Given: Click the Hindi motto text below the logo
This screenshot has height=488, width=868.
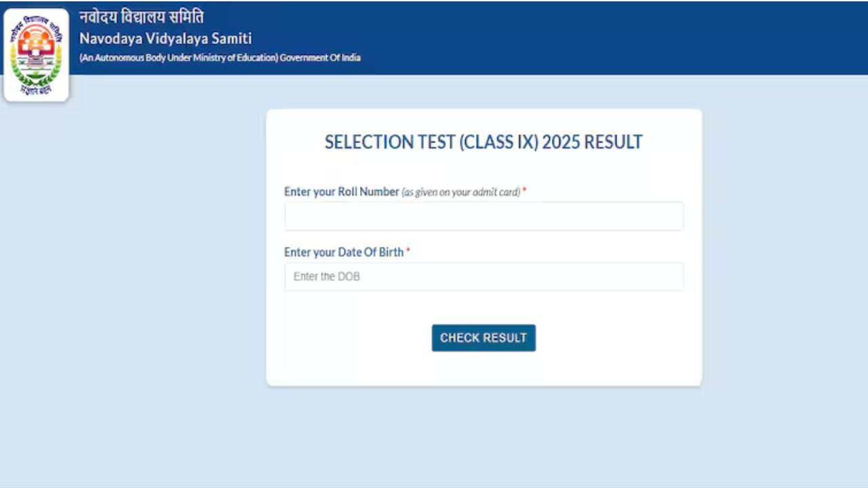Looking at the screenshot, I should point(35,89).
